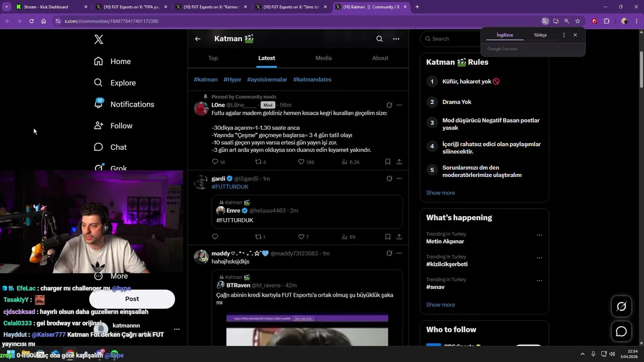Open the floating Grok button
The width and height of the screenshot is (644, 362).
pos(621,306)
